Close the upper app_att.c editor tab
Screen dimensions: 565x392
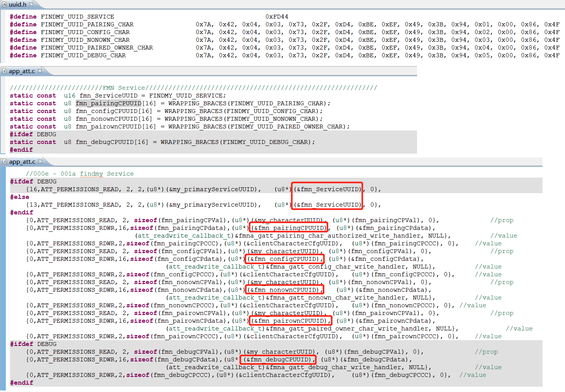click(40, 71)
